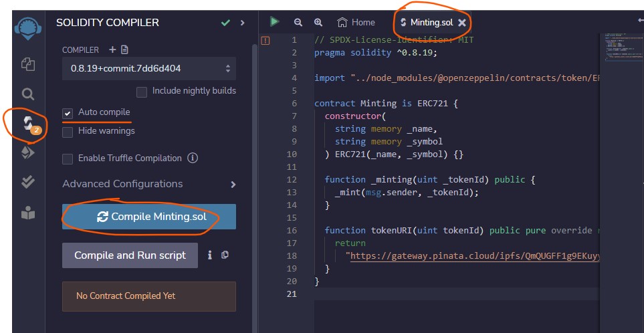Screen dimensions: 644x333
Task: Click the warning marker on line 1
Action: pos(265,40)
